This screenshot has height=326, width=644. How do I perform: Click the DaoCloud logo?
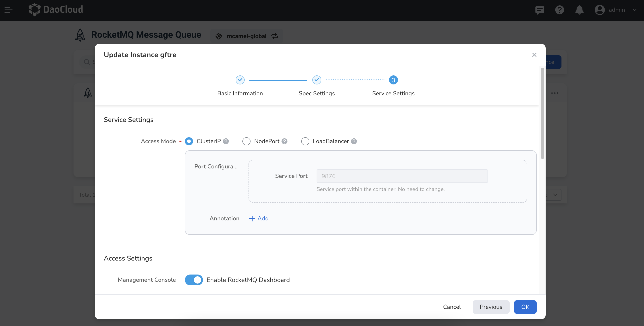tap(56, 9)
